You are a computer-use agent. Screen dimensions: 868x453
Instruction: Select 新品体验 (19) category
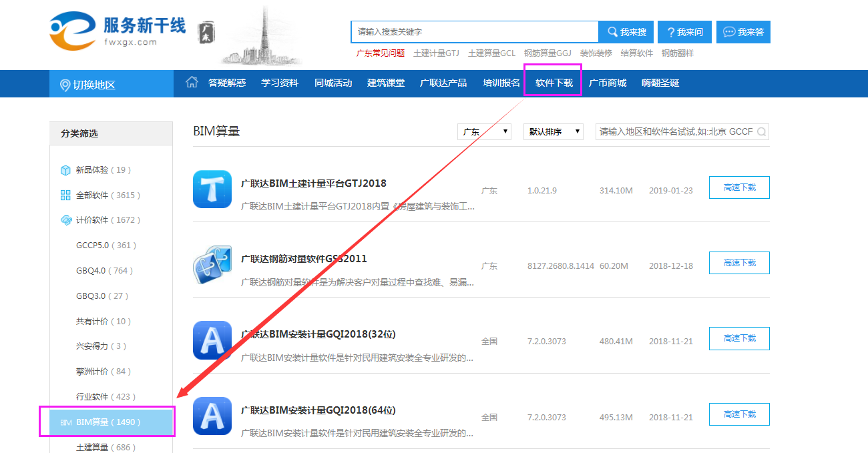pos(103,170)
